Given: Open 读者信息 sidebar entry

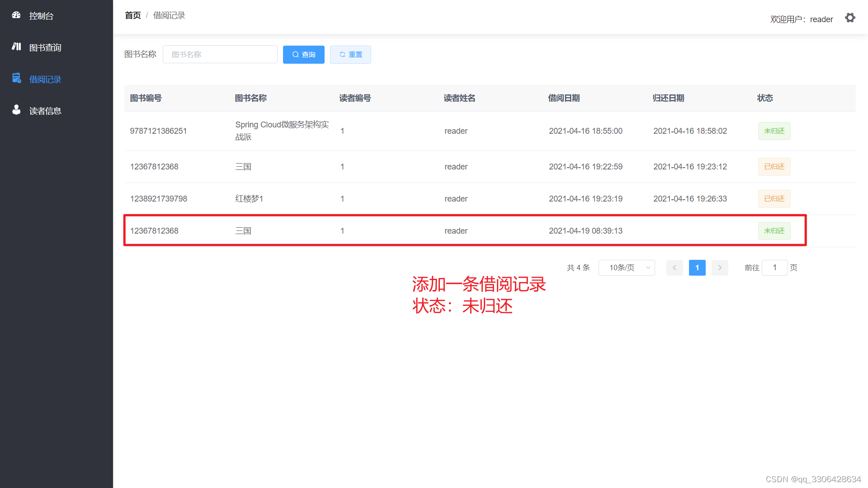Looking at the screenshot, I should pyautogui.click(x=57, y=111).
